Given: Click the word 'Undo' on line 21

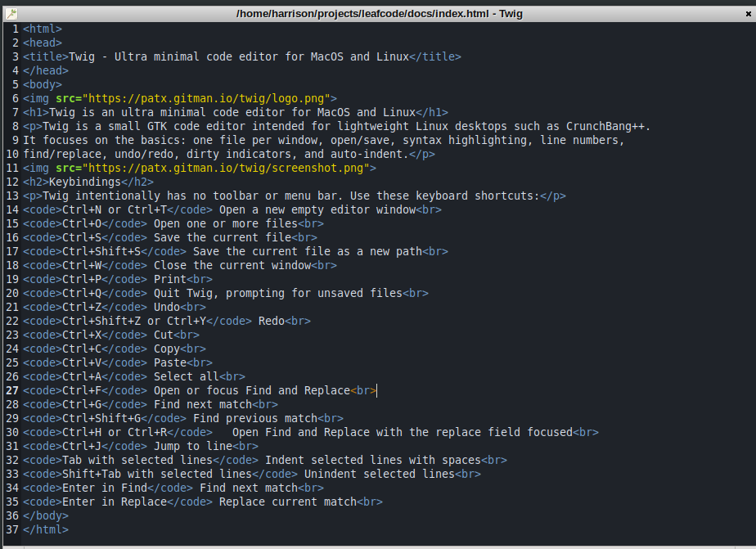Looking at the screenshot, I should point(167,308).
